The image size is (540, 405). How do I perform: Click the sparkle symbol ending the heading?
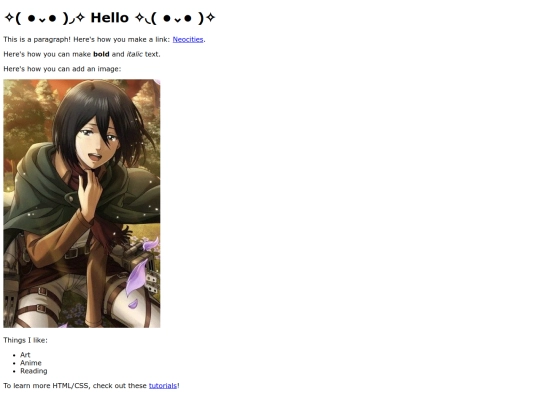tap(210, 18)
